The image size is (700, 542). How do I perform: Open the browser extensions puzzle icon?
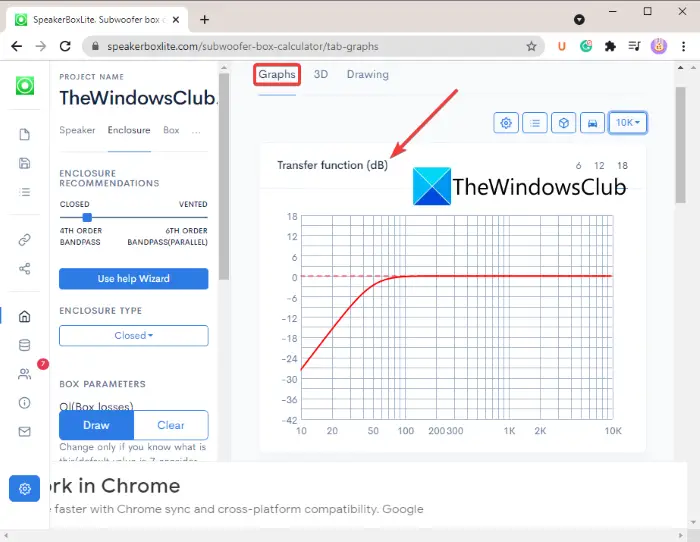[610, 46]
